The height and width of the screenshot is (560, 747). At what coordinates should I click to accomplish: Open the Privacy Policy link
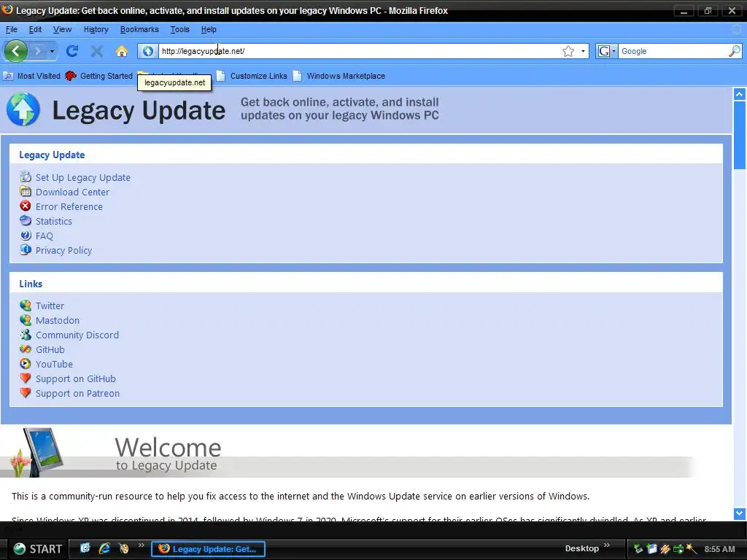click(x=64, y=251)
